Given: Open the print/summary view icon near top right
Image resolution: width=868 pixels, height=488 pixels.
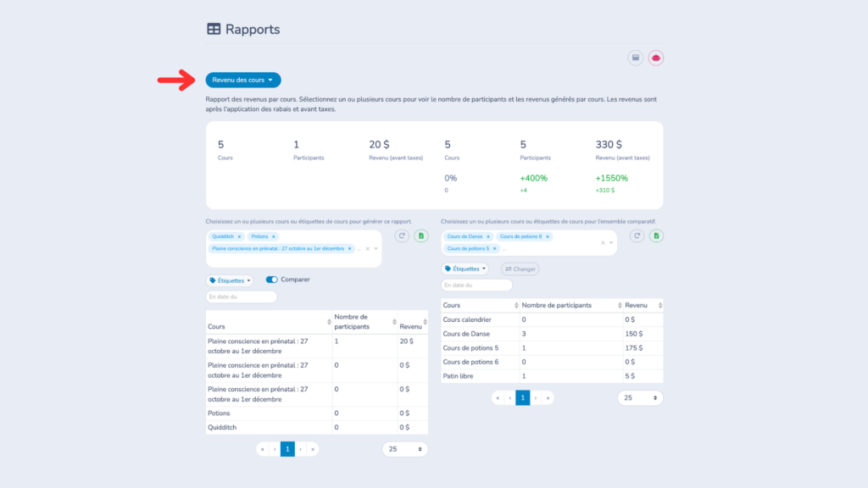Looking at the screenshot, I should [x=635, y=57].
